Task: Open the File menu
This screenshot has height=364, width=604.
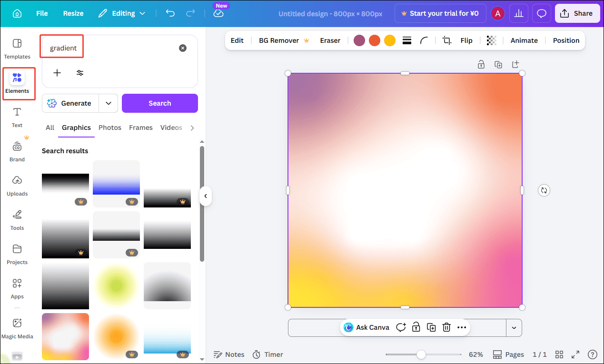Action: tap(42, 13)
